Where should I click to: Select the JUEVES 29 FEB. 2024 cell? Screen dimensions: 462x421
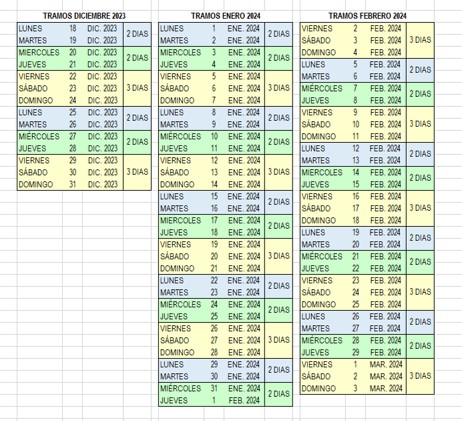353,352
